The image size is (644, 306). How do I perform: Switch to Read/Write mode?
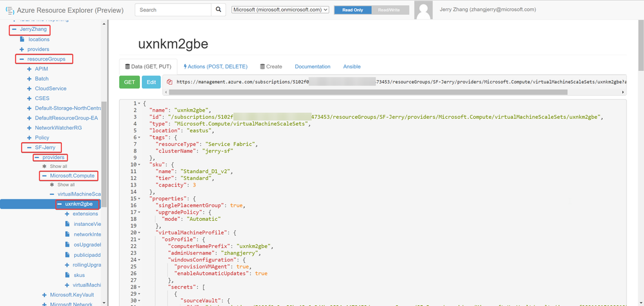tap(389, 10)
